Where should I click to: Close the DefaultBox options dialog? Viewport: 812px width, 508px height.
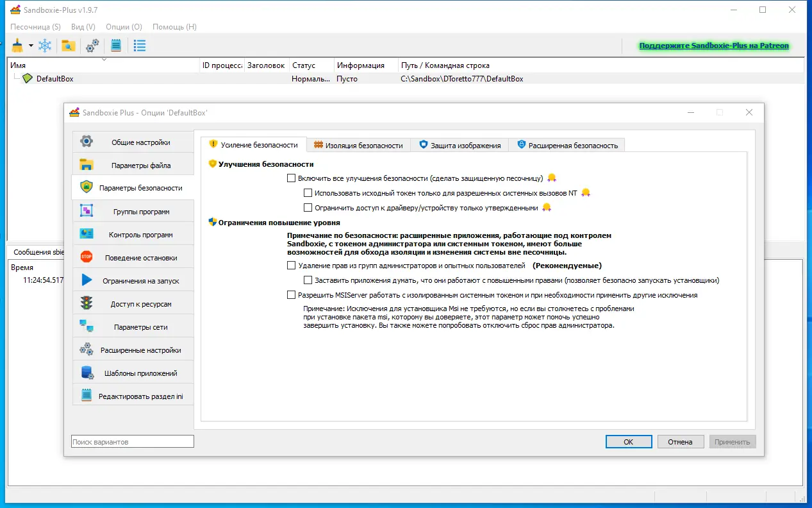(x=749, y=112)
